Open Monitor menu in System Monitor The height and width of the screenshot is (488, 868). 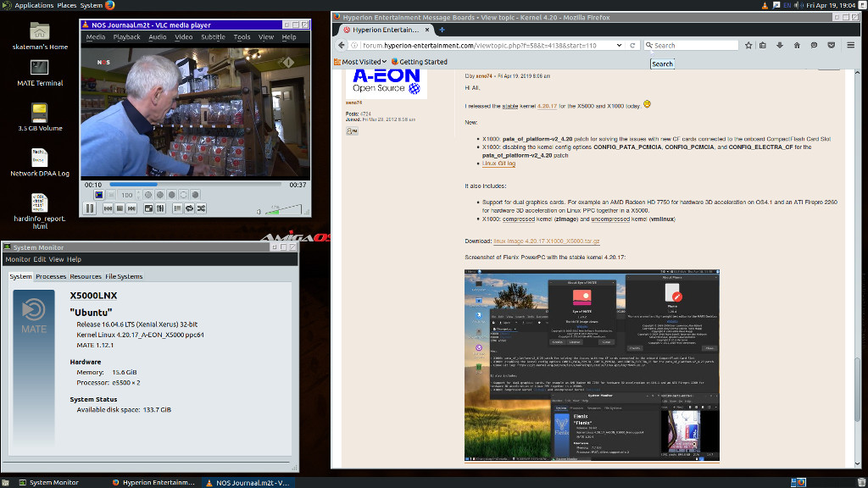(18, 259)
